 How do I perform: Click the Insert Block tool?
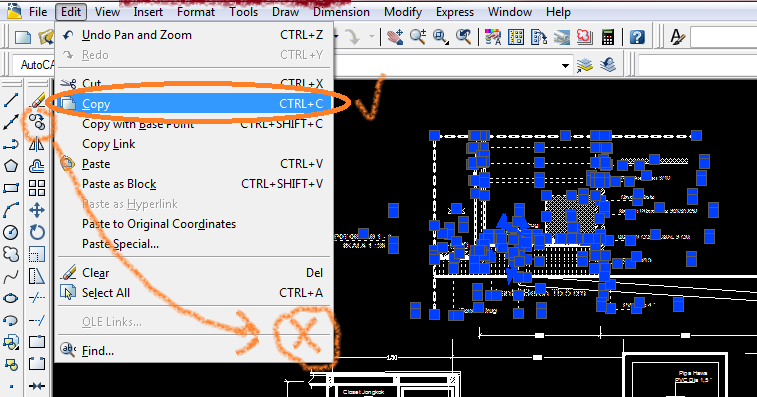[11, 342]
